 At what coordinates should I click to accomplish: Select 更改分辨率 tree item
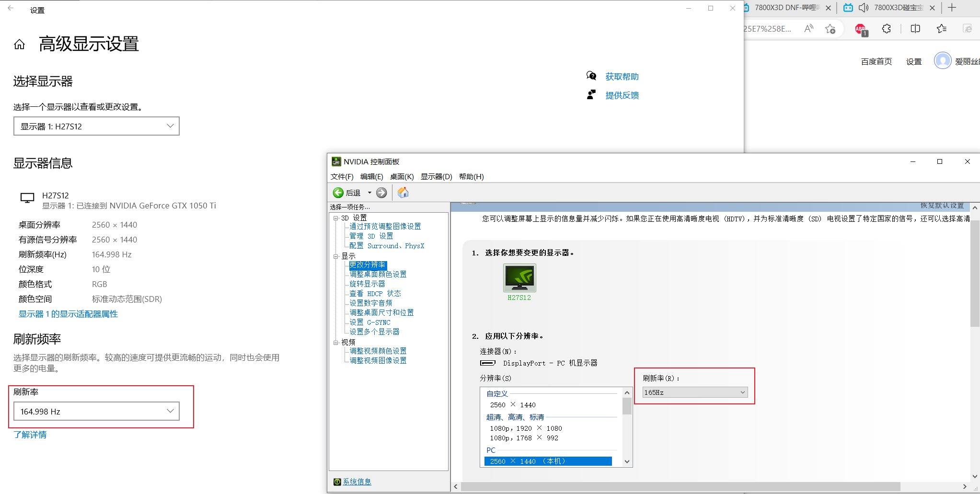click(x=368, y=264)
